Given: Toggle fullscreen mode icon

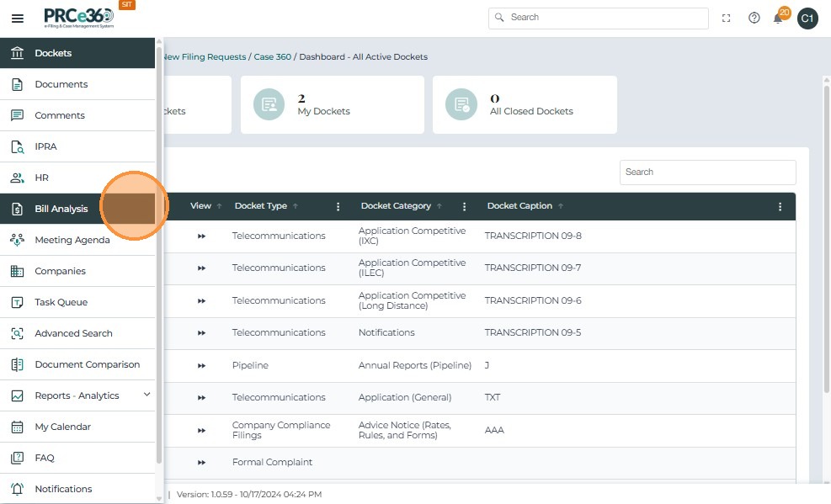Looking at the screenshot, I should 726,19.
